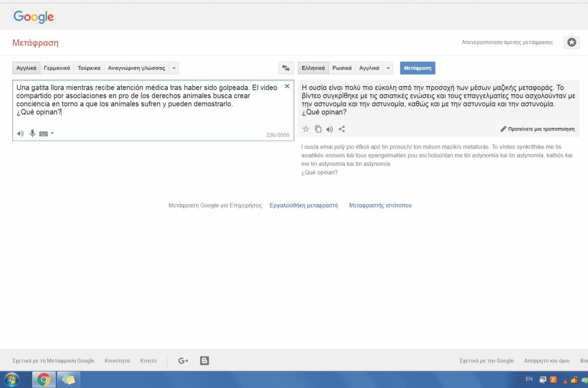Select Ρωσικά as target language
The height and width of the screenshot is (388, 588).
tap(342, 68)
